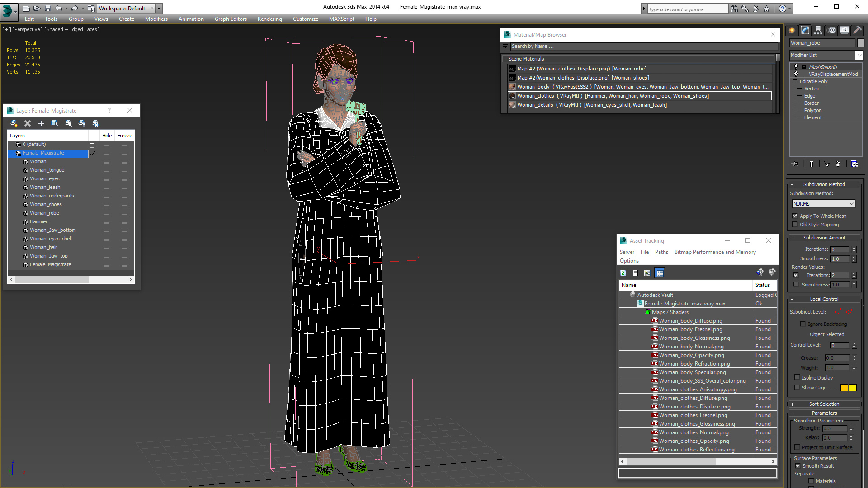Click the Woman_robe object color swatch
This screenshot has height=488, width=868.
coord(861,43)
